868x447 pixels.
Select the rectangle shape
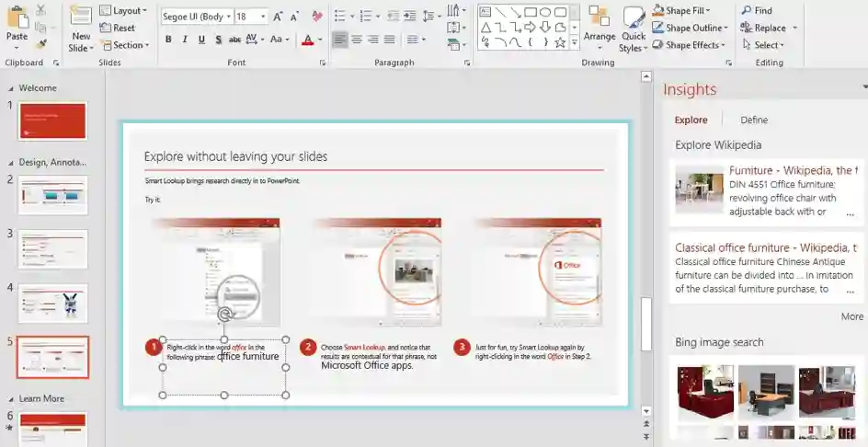click(531, 12)
